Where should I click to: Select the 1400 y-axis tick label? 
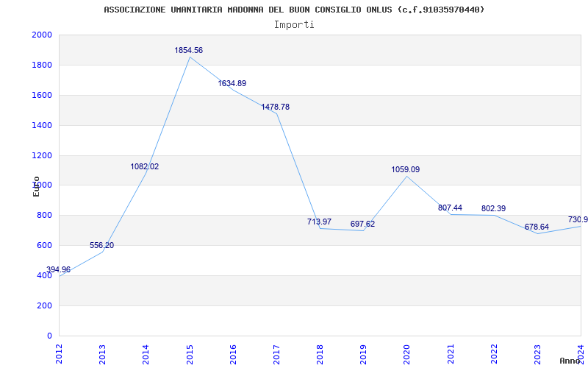[42, 125]
